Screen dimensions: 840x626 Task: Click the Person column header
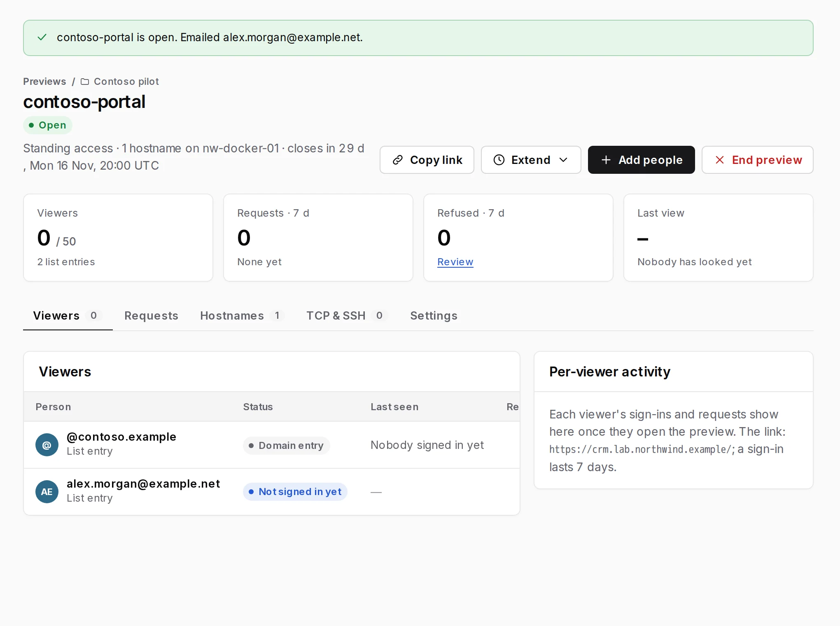pyautogui.click(x=53, y=407)
